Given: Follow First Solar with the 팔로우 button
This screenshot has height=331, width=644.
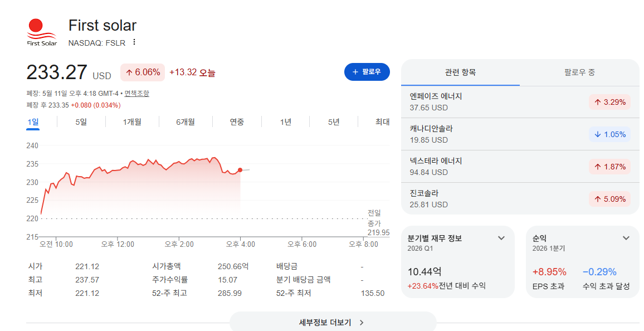Looking at the screenshot, I should coord(367,72).
